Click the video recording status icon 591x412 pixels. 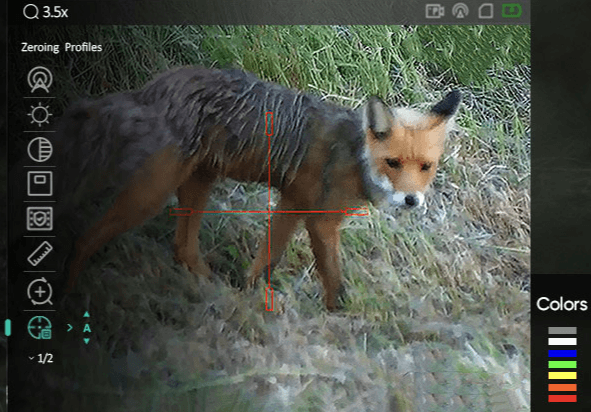(x=435, y=11)
